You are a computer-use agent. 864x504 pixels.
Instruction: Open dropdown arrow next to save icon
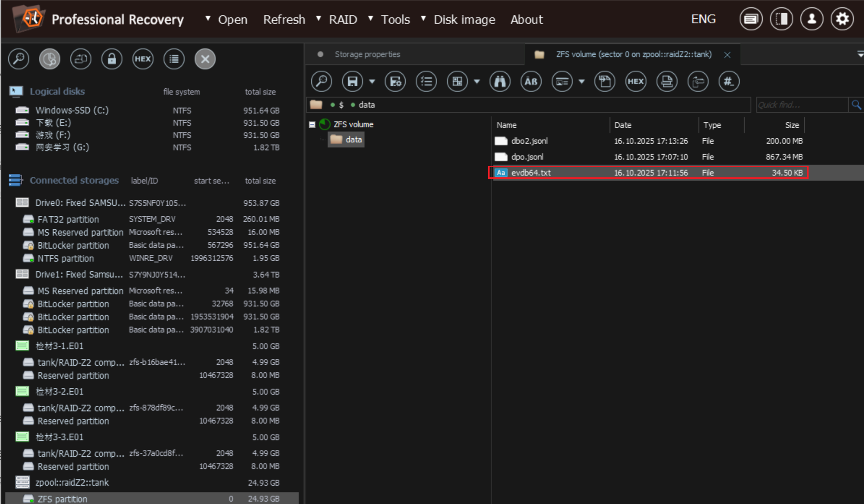point(372,81)
